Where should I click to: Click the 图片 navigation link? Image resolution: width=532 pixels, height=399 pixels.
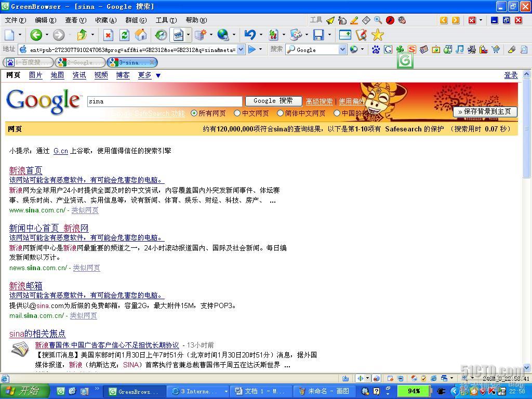(x=36, y=75)
